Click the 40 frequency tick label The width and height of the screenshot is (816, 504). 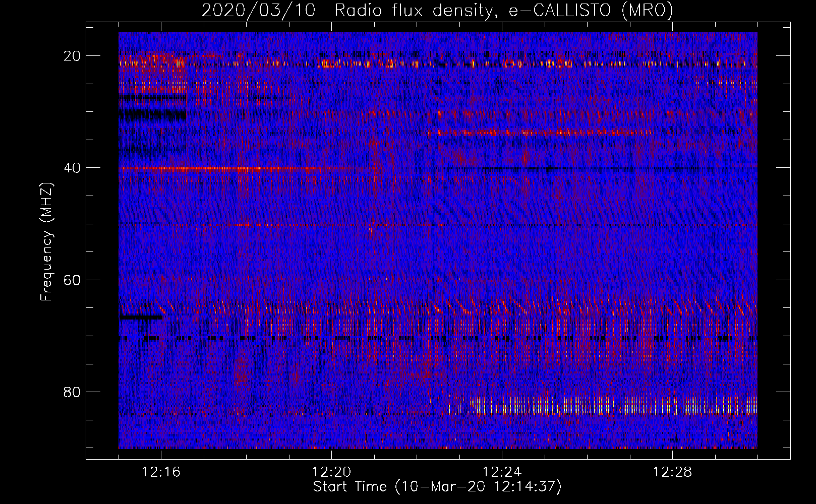click(x=73, y=168)
